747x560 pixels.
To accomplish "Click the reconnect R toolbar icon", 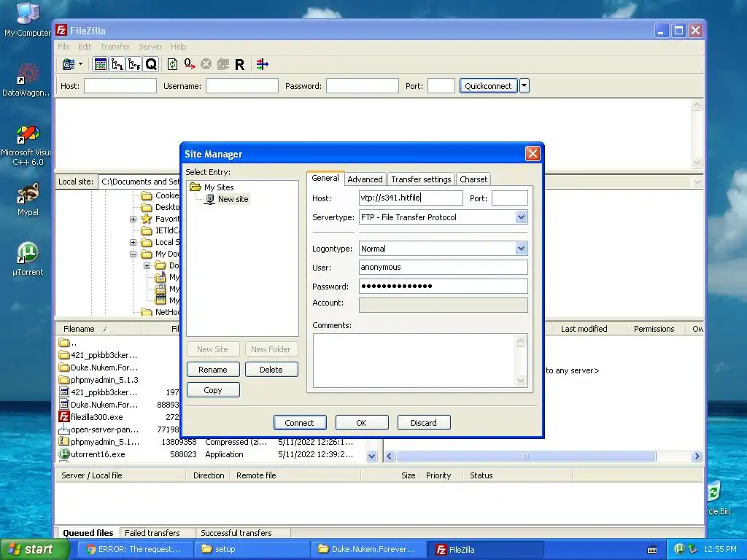I will (239, 64).
